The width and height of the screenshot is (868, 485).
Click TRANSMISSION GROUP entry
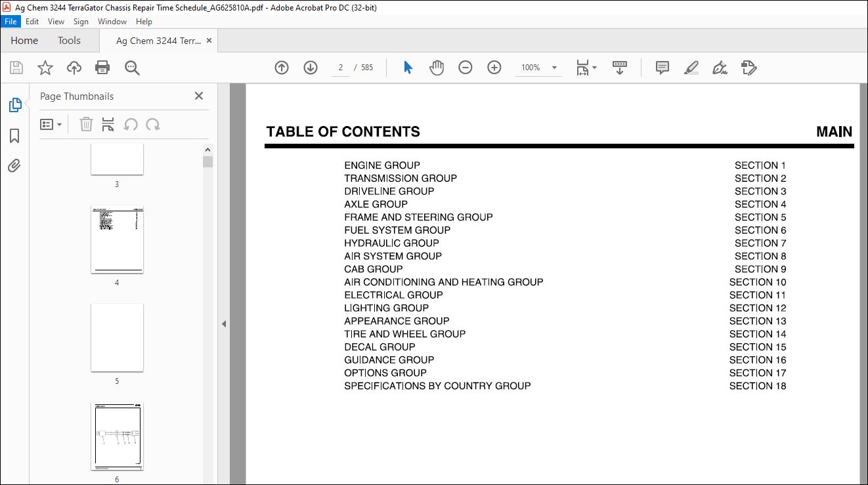(x=401, y=179)
